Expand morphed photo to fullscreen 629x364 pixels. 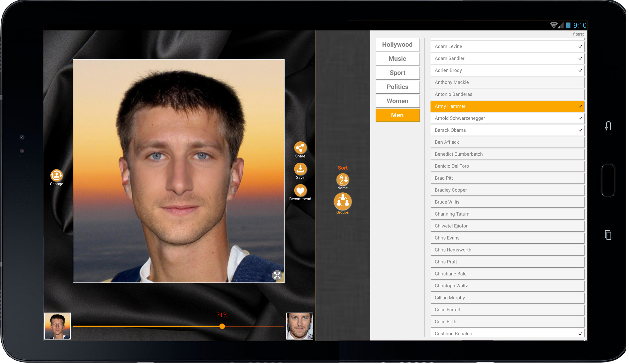point(277,275)
